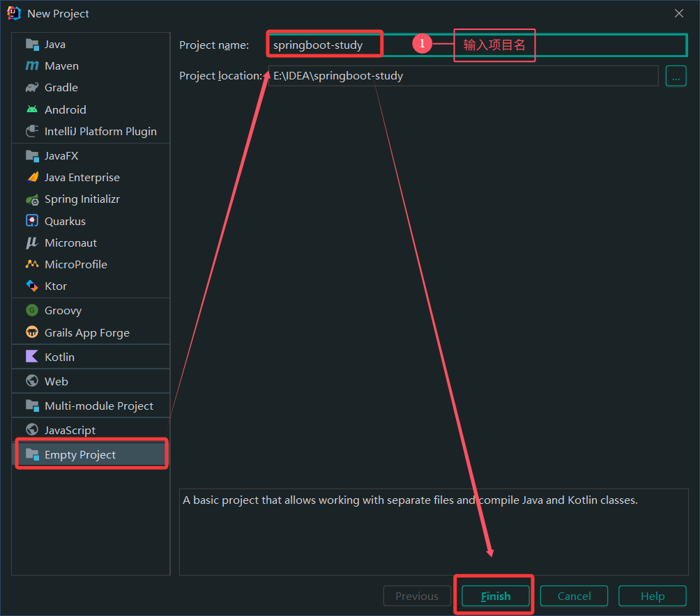Pick the JavaScript project category
The height and width of the screenshot is (616, 700).
point(70,430)
